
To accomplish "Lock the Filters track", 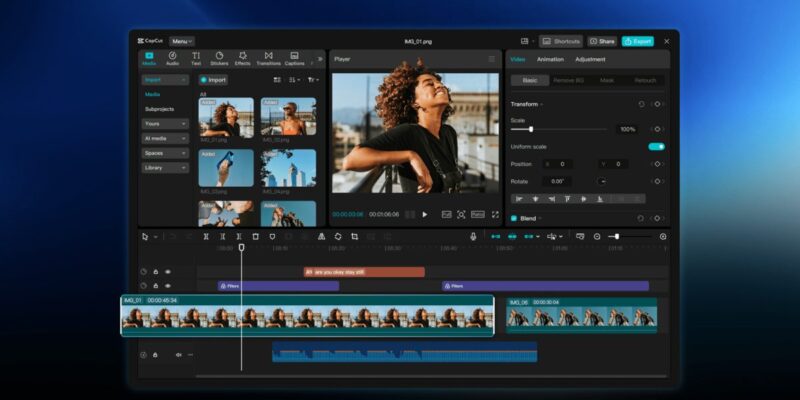I will (156, 286).
